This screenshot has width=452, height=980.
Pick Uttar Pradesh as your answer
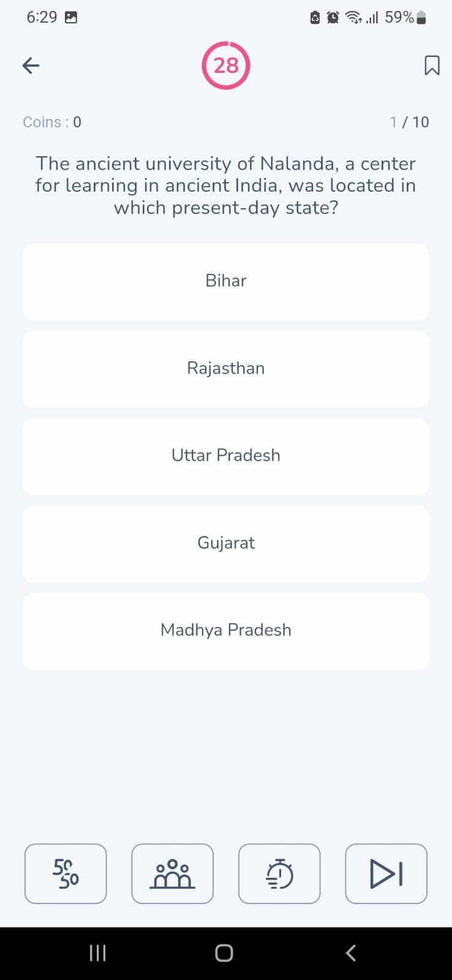click(x=226, y=456)
